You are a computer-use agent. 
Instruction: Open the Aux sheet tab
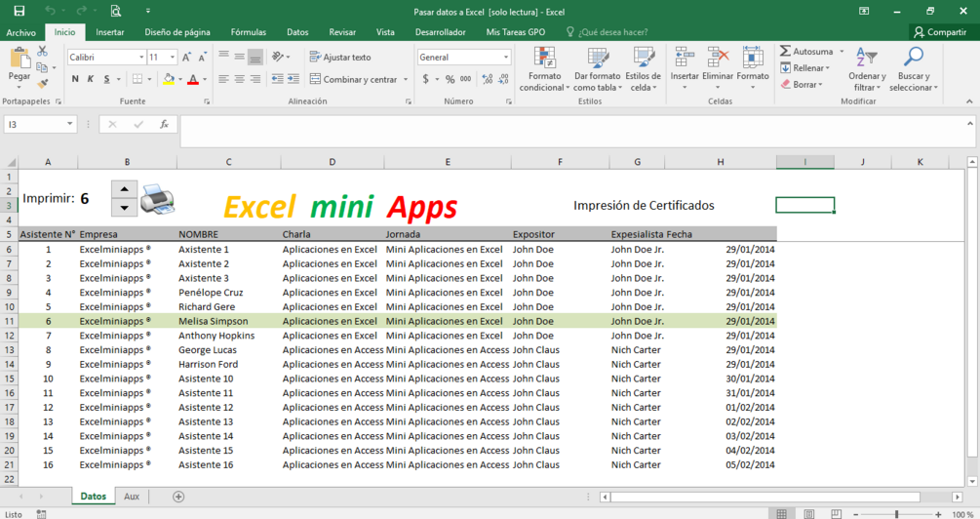tap(132, 497)
